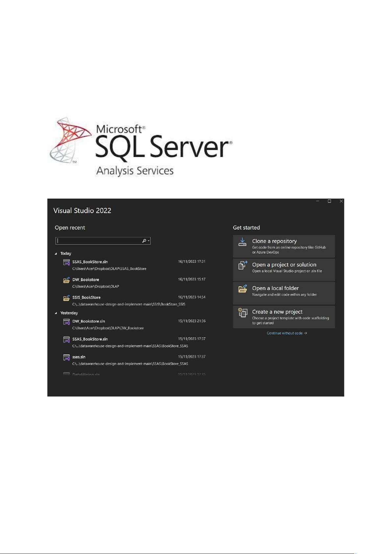Click the Clone a repository button
The width and height of the screenshot is (392, 554).
(x=284, y=246)
